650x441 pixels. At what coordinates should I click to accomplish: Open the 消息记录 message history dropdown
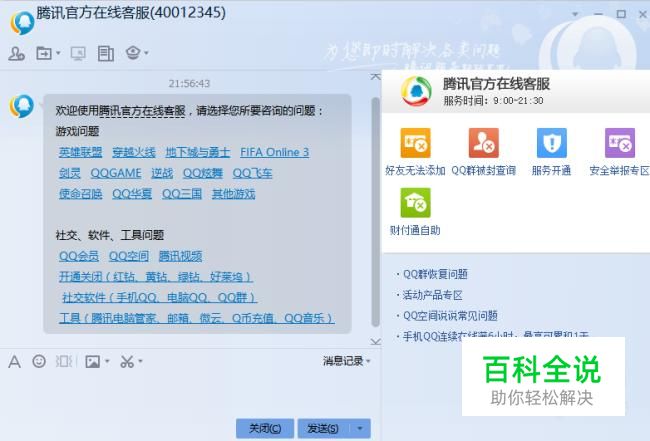347,361
